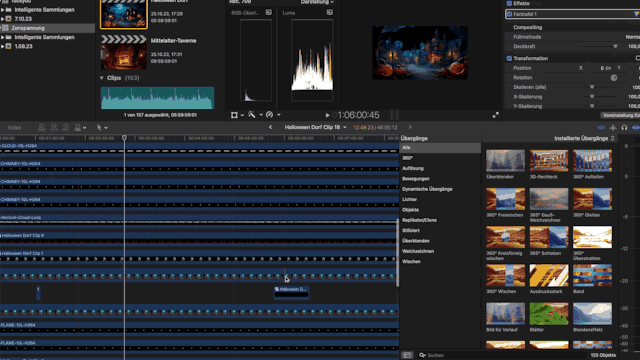The width and height of the screenshot is (640, 360).
Task: Open the Index timeline button
Action: tap(14, 128)
